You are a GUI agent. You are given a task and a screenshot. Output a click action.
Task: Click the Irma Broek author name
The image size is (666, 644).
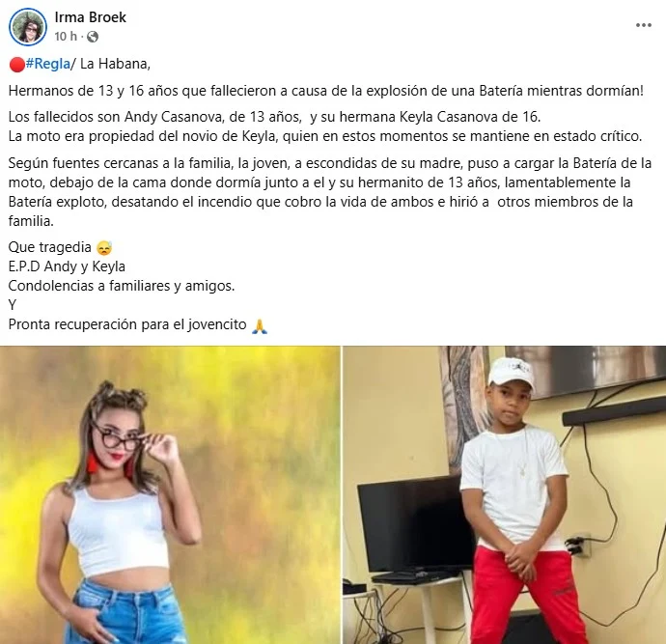click(x=90, y=17)
